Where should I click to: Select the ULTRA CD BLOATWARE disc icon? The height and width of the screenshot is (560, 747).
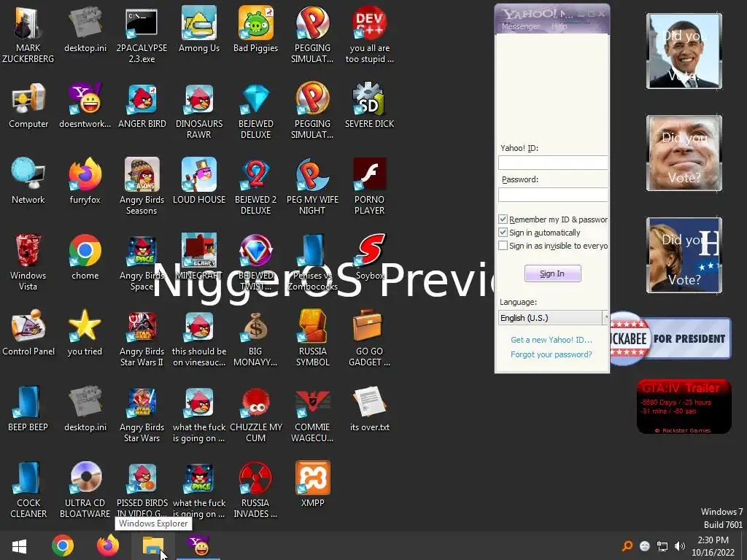tap(85, 489)
